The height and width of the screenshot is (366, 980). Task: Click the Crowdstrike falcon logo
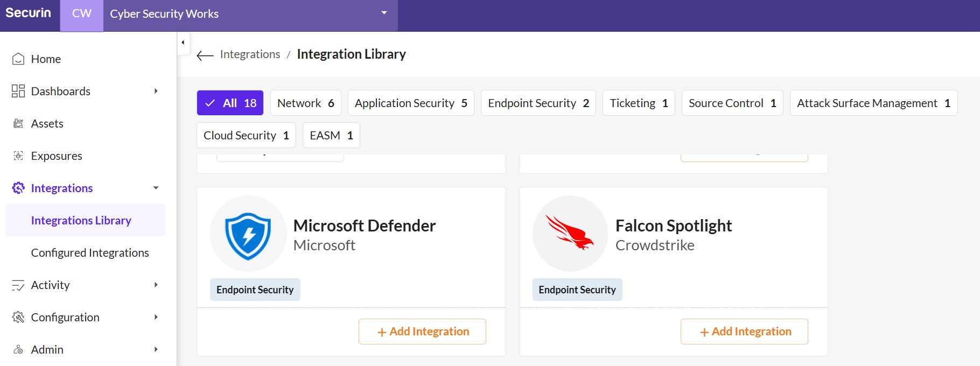570,234
